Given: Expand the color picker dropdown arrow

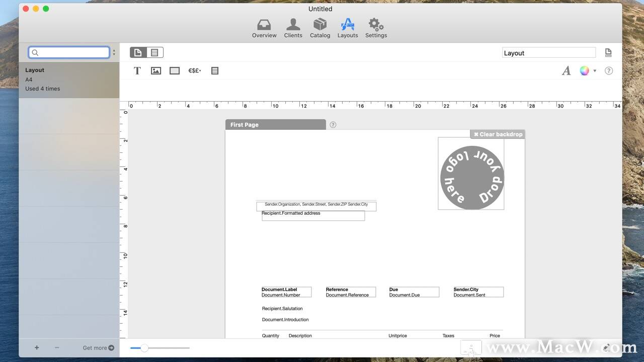Looking at the screenshot, I should click(595, 71).
